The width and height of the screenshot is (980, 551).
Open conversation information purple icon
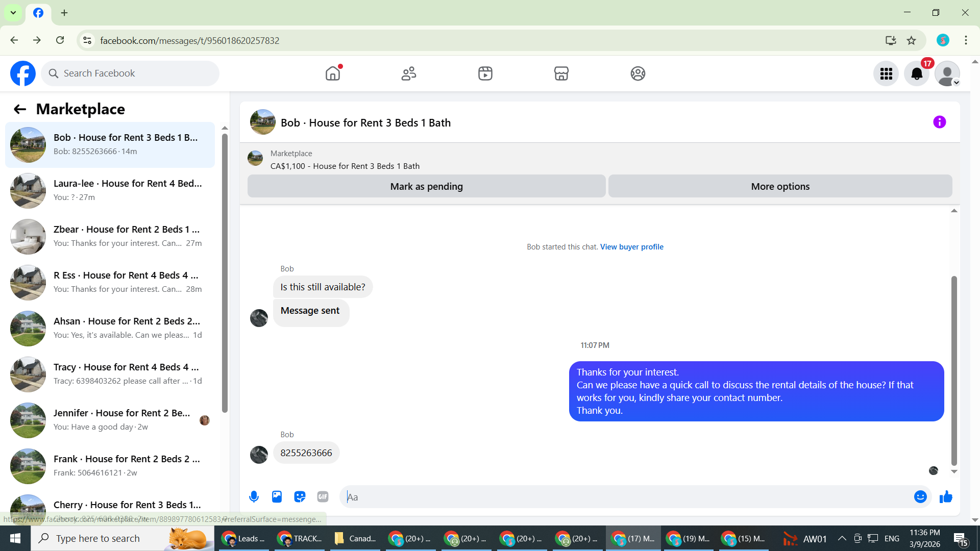click(x=939, y=122)
